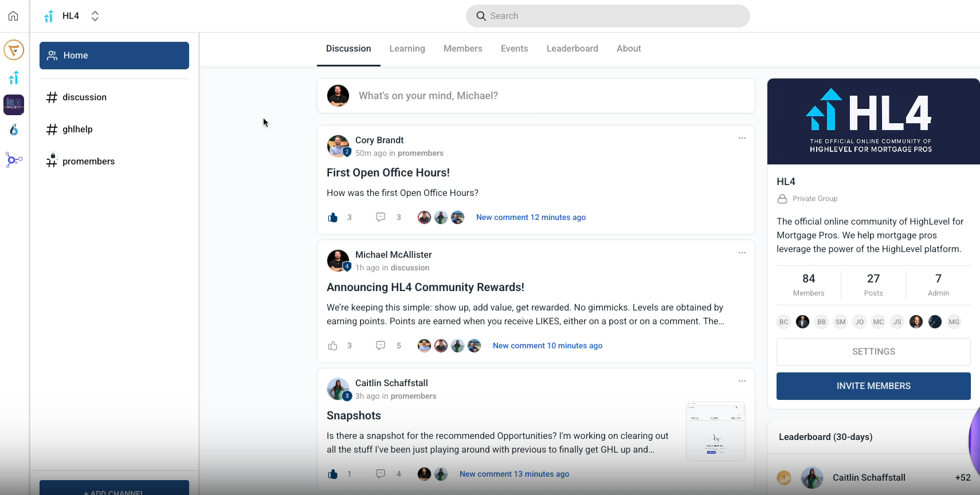
Task: Open options menu on Michael McAllister's post
Action: [x=742, y=253]
